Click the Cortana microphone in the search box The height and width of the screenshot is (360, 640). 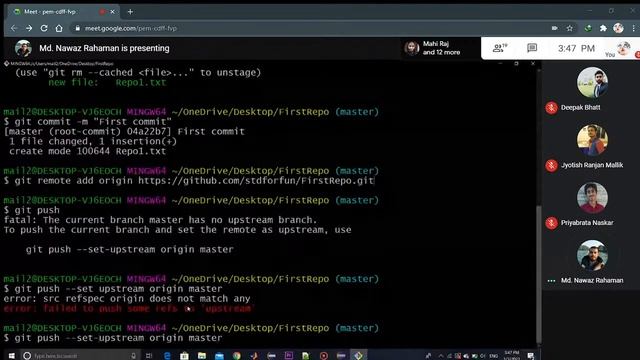[133, 356]
